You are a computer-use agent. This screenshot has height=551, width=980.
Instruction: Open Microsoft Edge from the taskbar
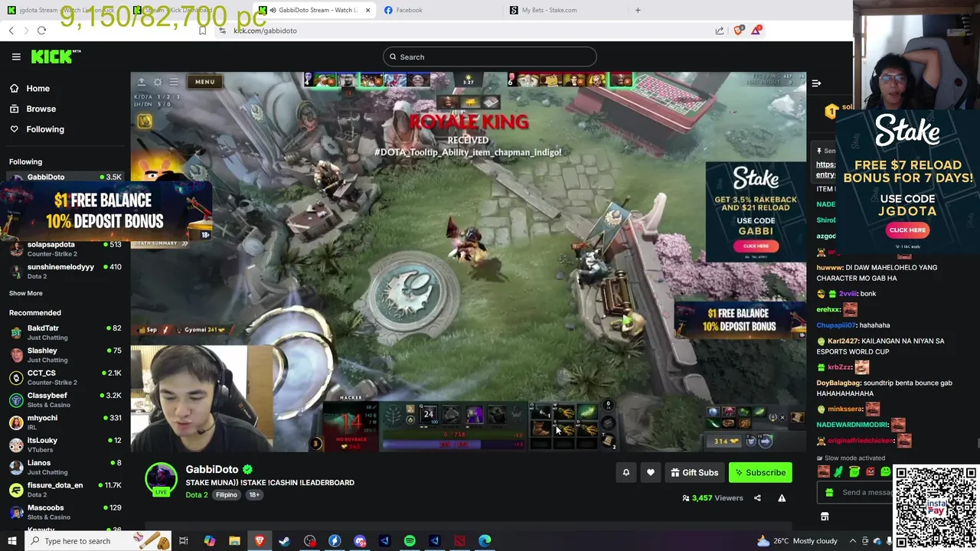click(x=485, y=541)
